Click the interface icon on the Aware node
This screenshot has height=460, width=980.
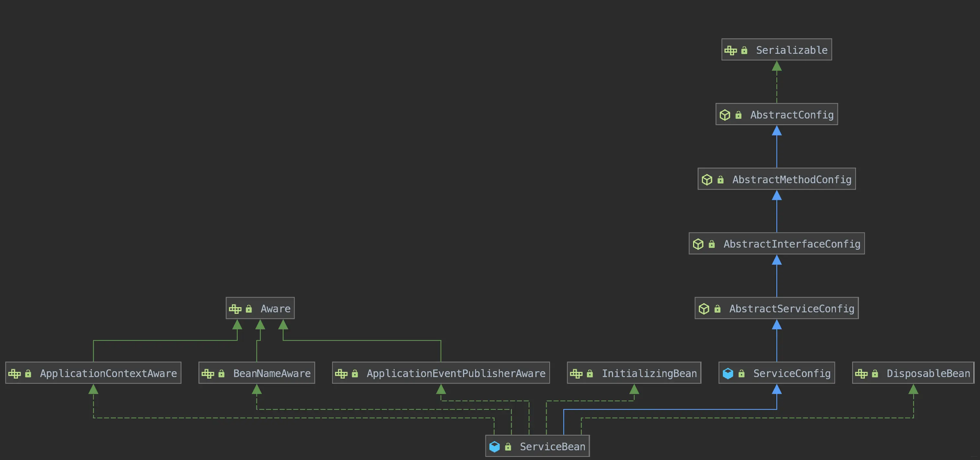[235, 309]
